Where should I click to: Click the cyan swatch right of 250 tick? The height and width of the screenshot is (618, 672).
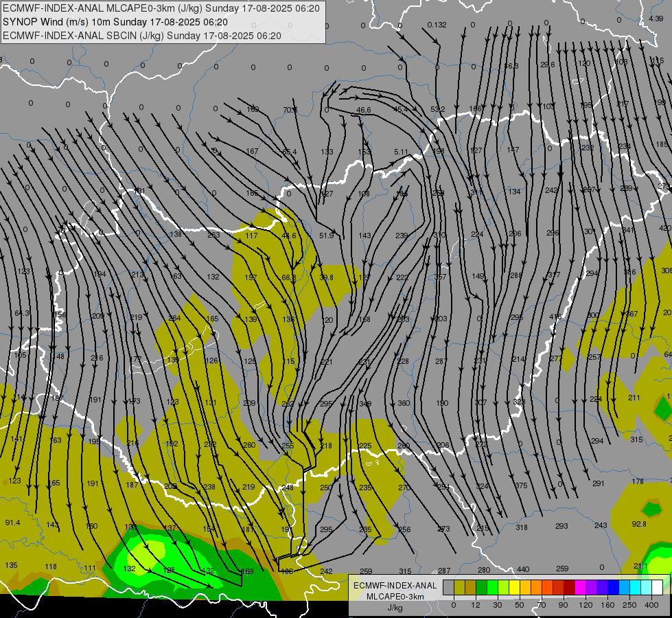pyautogui.click(x=635, y=587)
